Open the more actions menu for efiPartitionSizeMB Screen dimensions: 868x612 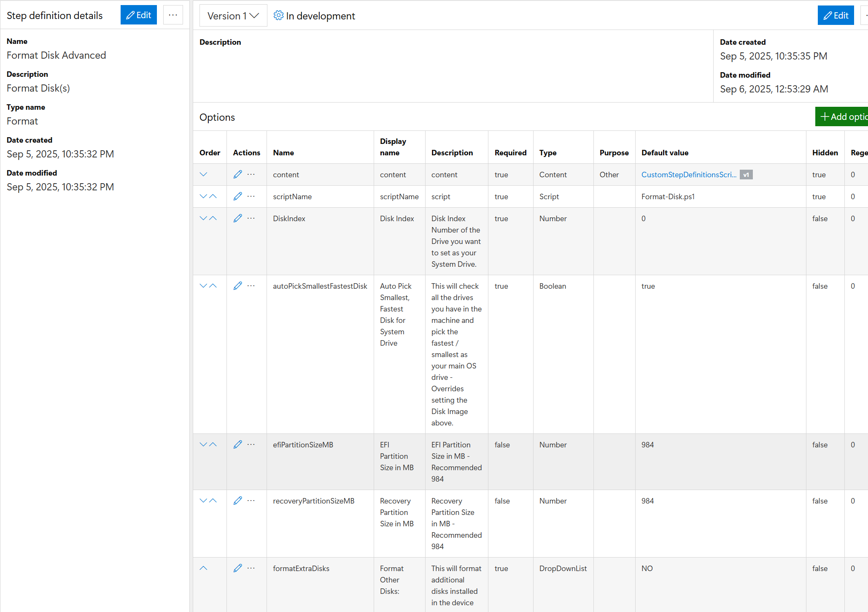click(251, 444)
